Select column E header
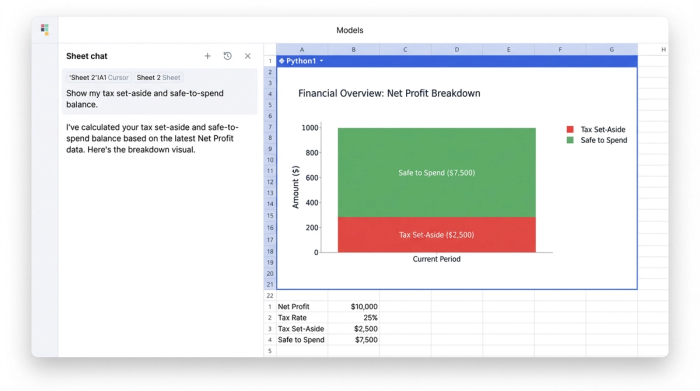700x391 pixels. [508, 50]
